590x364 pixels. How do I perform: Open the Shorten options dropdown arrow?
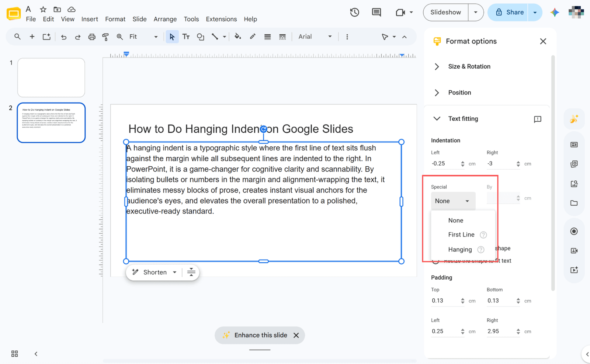(175, 272)
